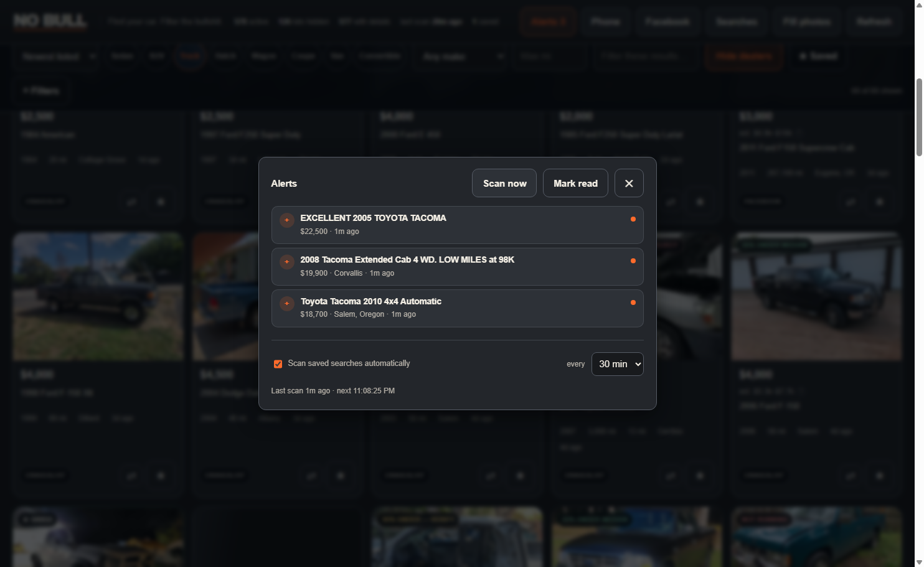Open the Toyota Tacoma 2010 4x4 Automatic alert title
924x567 pixels.
(x=371, y=301)
